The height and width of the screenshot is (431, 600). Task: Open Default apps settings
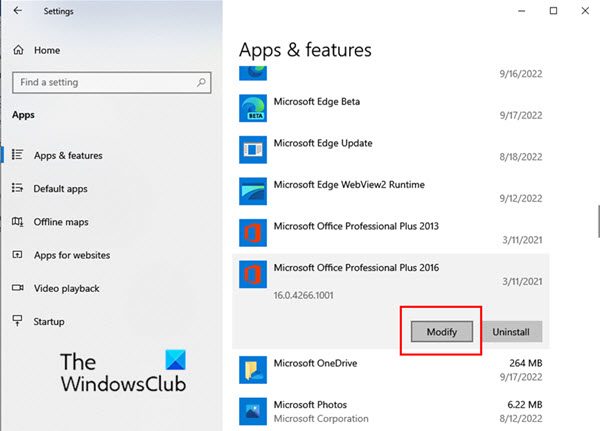[x=60, y=189]
